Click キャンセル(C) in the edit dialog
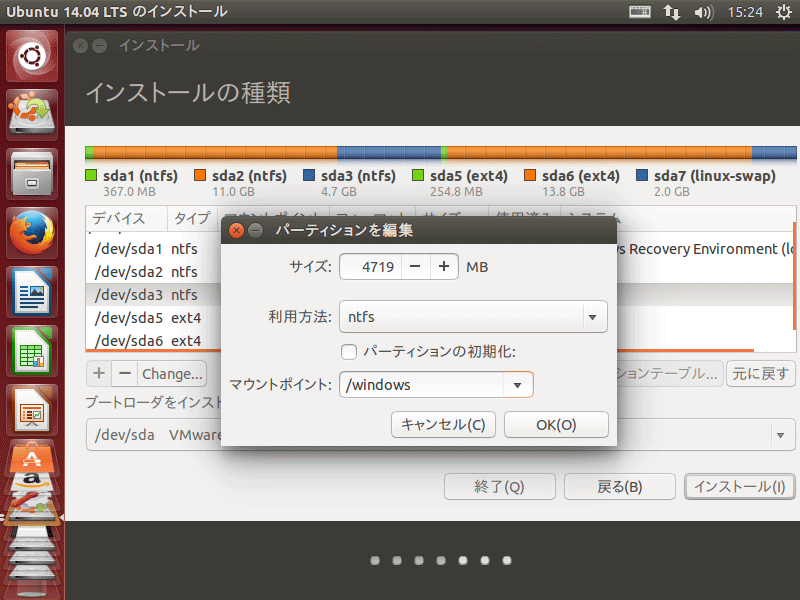Screen dimensions: 800x600 pos(443,424)
